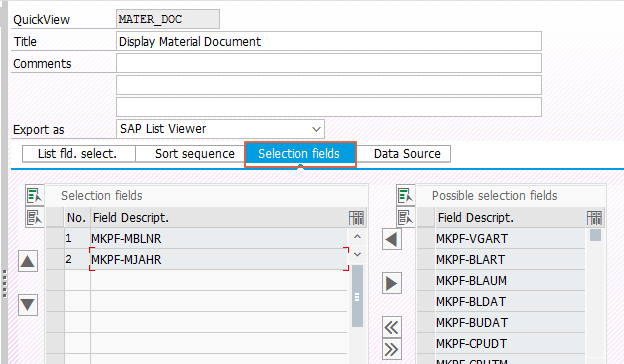Click Field Descript. header in Possible selection fields

[x=511, y=218]
